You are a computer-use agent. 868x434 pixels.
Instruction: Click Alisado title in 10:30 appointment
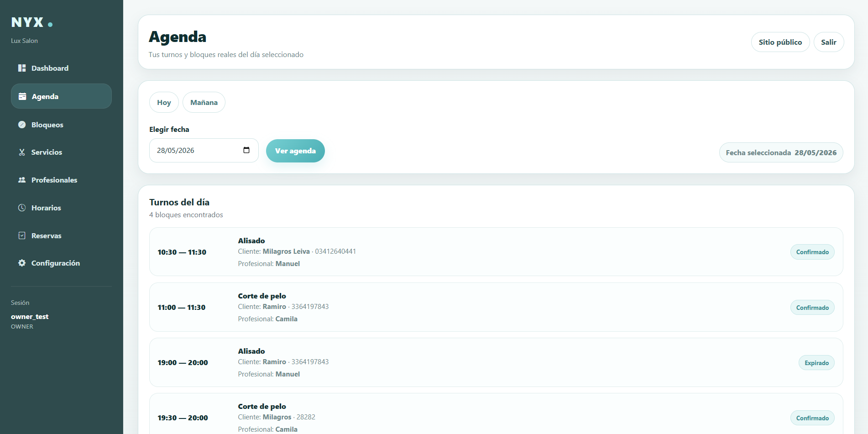251,241
